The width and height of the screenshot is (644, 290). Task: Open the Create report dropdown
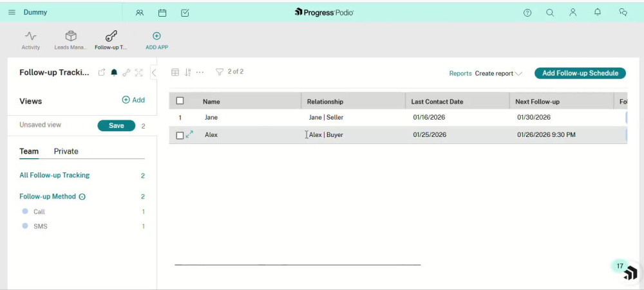[498, 73]
